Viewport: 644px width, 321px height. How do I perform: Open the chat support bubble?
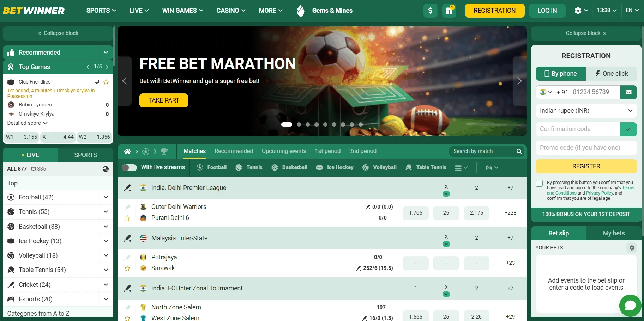point(630,305)
